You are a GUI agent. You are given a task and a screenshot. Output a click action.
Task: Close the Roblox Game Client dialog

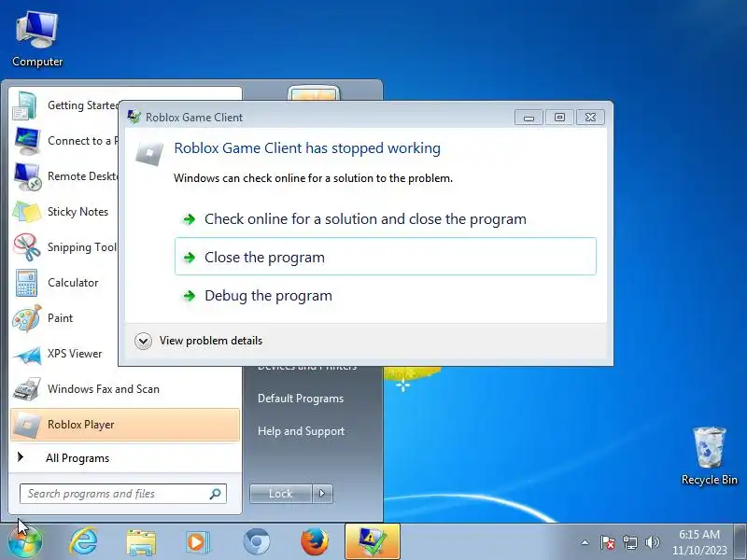(590, 118)
